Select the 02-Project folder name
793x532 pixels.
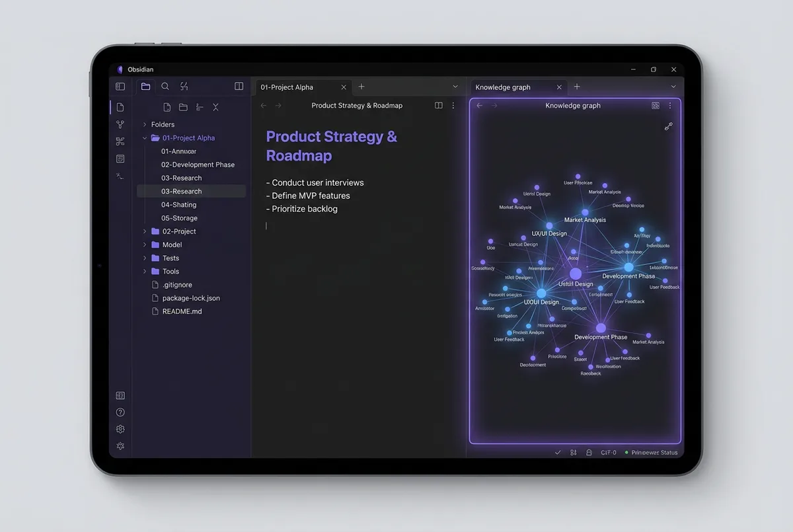pyautogui.click(x=179, y=231)
